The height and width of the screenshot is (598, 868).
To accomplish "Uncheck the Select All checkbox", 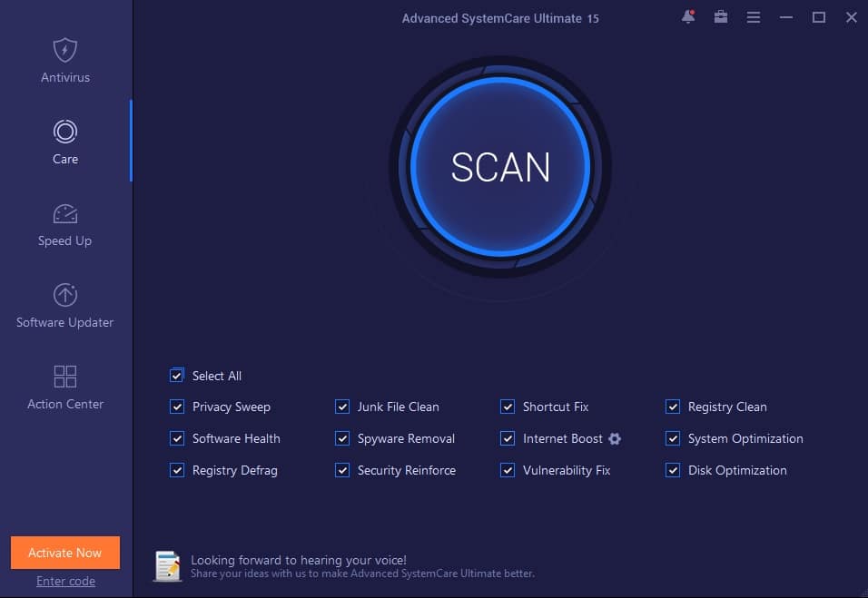I will point(177,376).
